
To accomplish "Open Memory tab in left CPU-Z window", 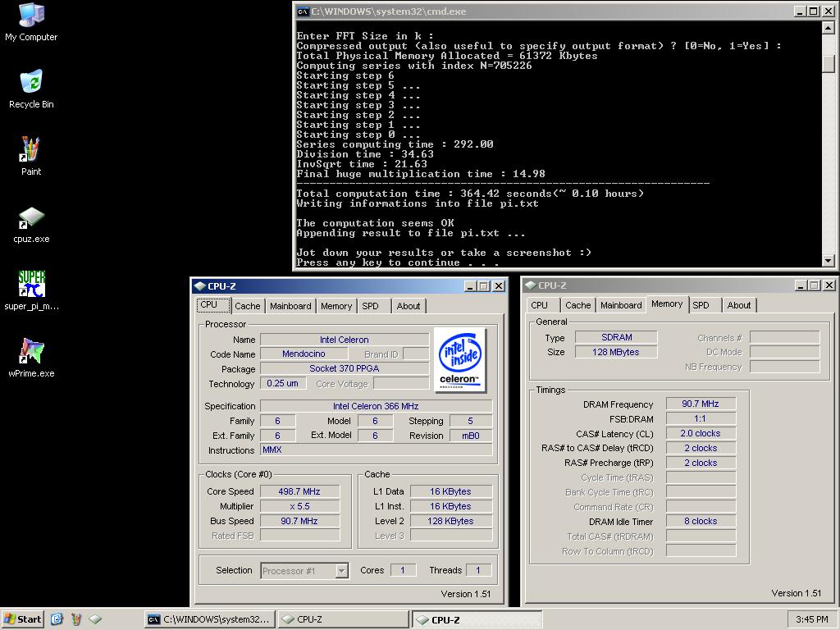I will point(336,306).
